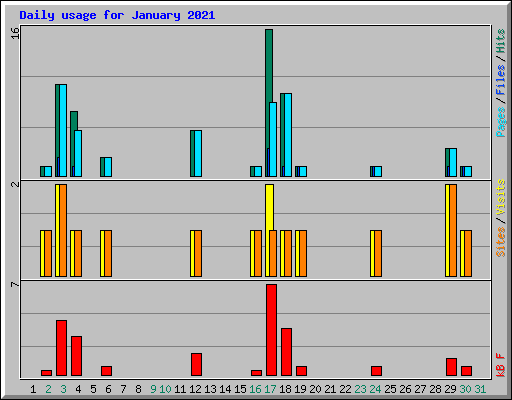This screenshot has width=512, height=400.
Task: Select the red KB bar for day 17
Action: tap(271, 330)
